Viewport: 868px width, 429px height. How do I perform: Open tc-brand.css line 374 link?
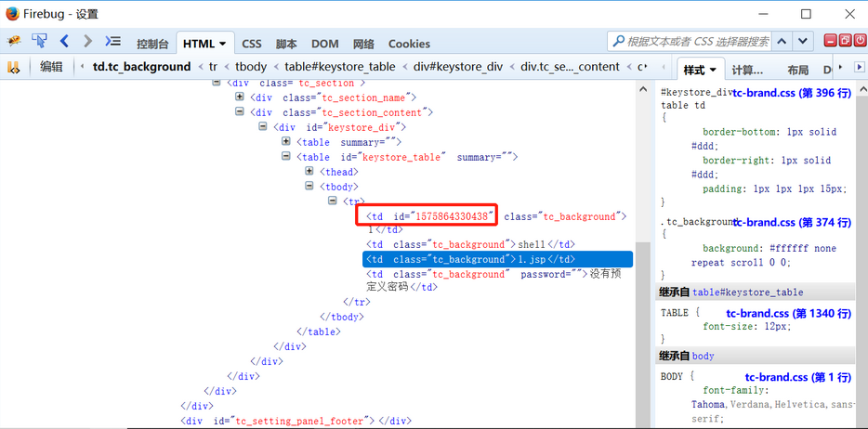792,222
